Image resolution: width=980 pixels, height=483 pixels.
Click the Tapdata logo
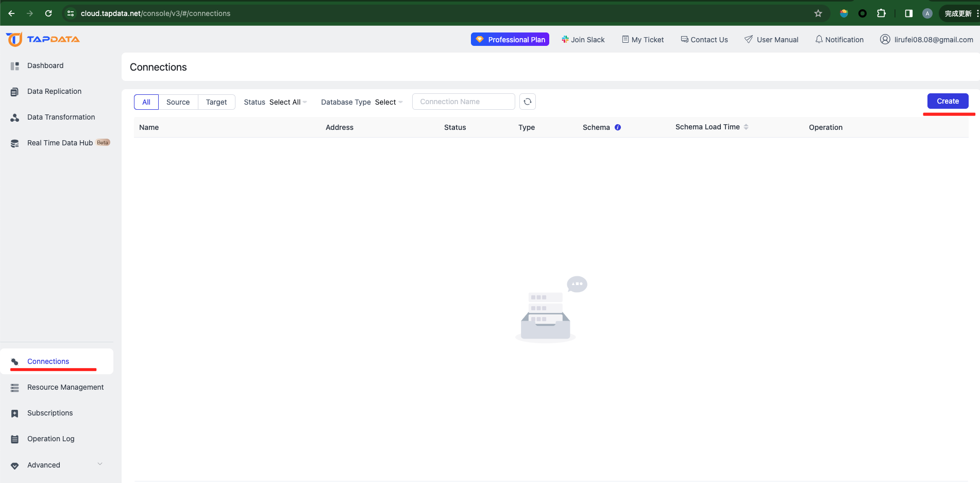pyautogui.click(x=43, y=39)
